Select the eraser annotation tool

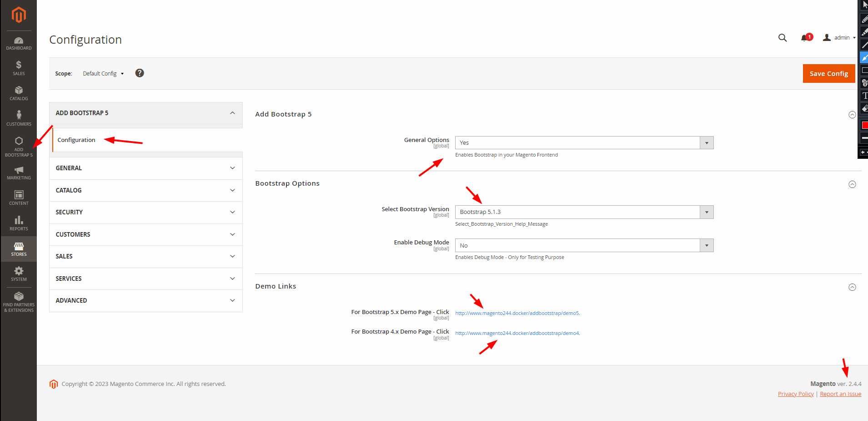864,108
